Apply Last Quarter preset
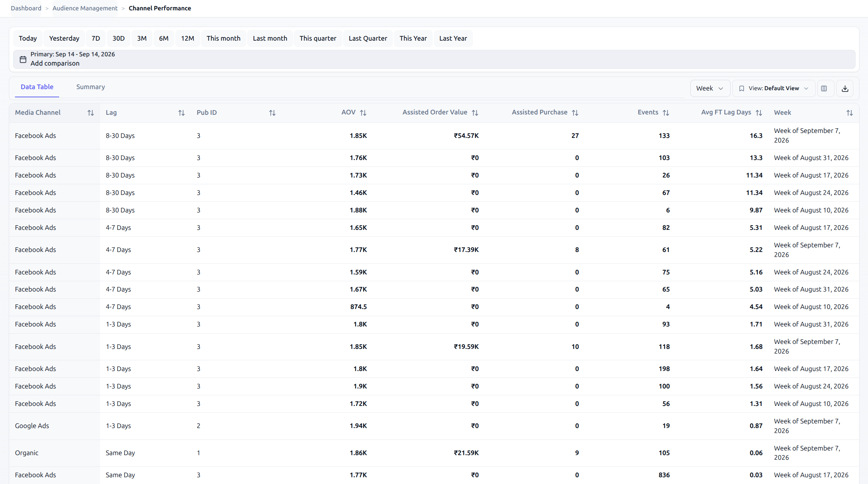This screenshot has height=484, width=868. pos(368,38)
